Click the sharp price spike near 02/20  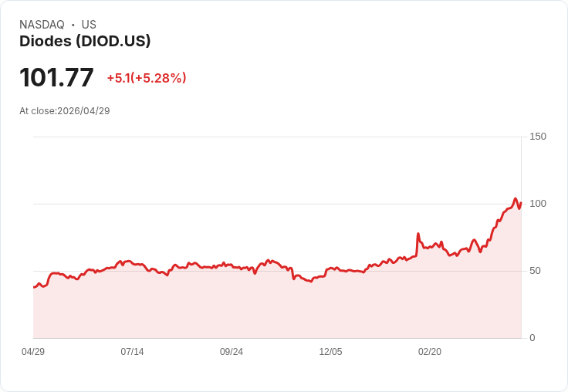(418, 234)
